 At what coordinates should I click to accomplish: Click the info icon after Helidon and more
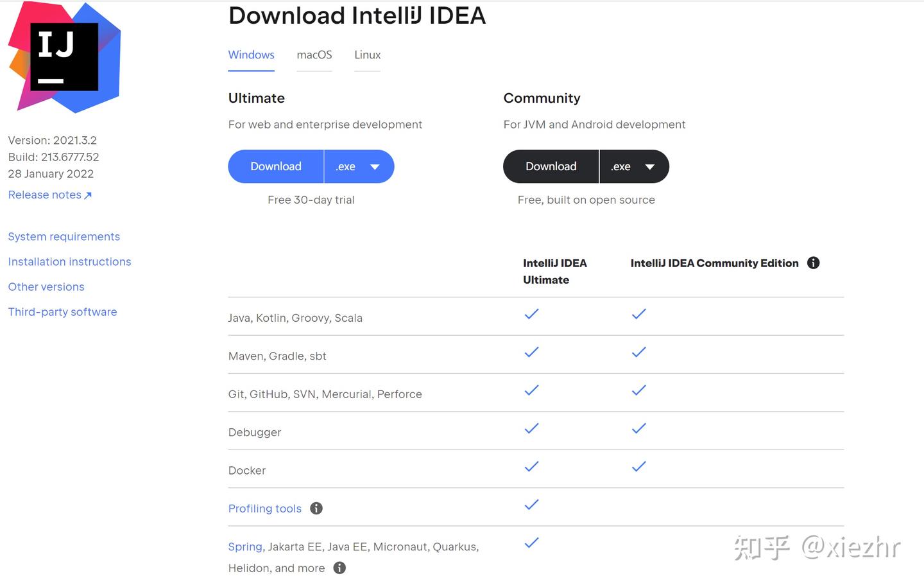(x=339, y=568)
